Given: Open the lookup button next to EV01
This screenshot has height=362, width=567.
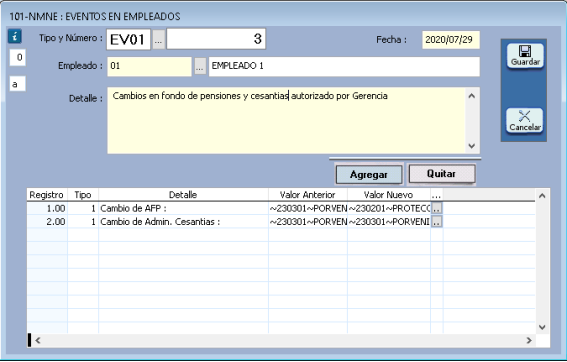Looking at the screenshot, I should pos(158,39).
